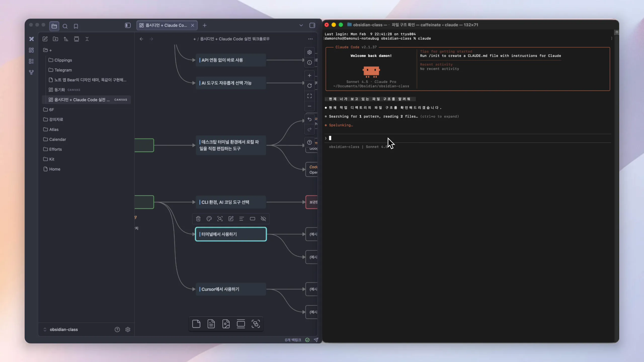The width and height of the screenshot is (644, 362).
Task: Toggle the left sidebar panel
Action: tap(128, 25)
